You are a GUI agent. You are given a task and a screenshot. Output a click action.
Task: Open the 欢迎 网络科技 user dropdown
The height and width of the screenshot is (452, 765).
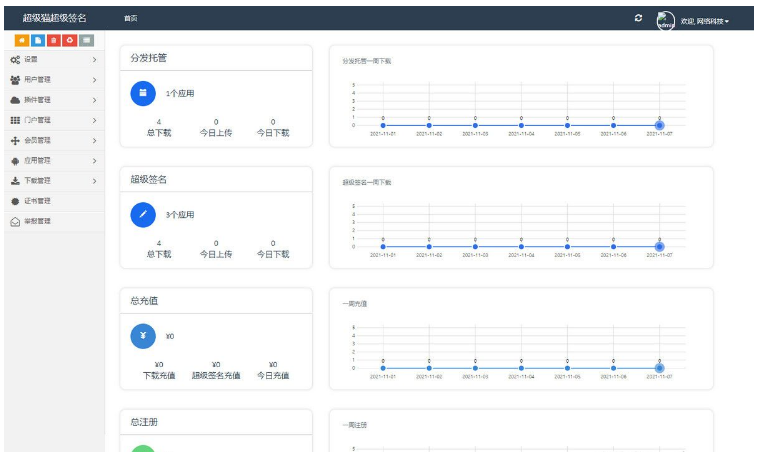click(x=704, y=21)
